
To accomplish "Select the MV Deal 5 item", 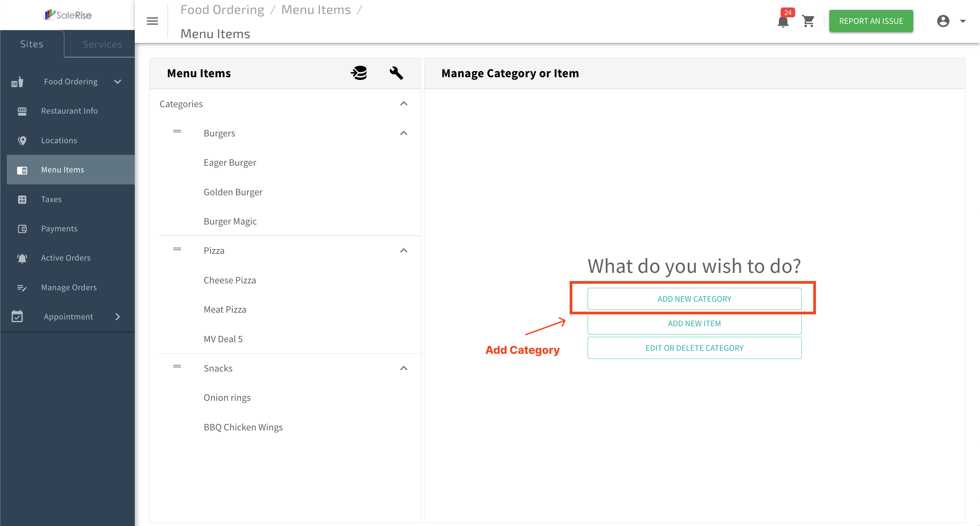I will [223, 339].
